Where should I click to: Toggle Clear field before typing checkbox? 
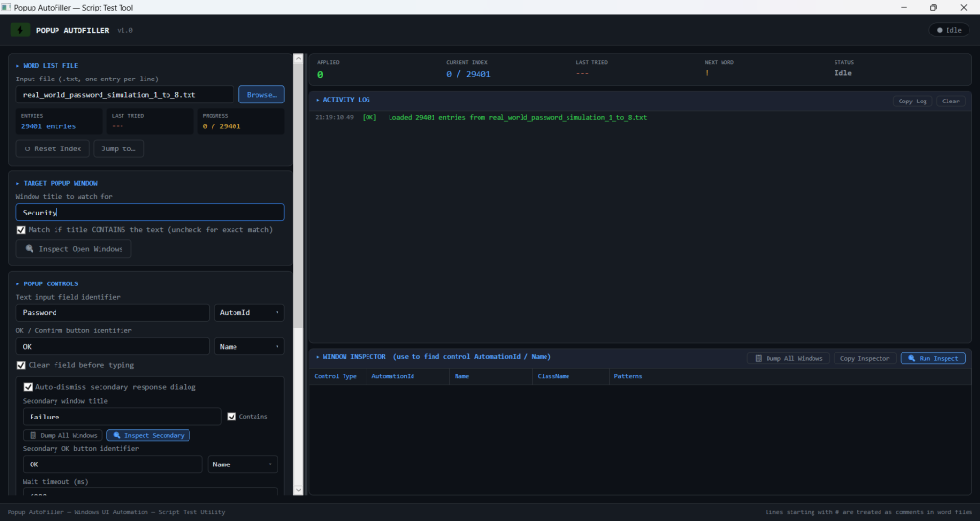point(21,365)
